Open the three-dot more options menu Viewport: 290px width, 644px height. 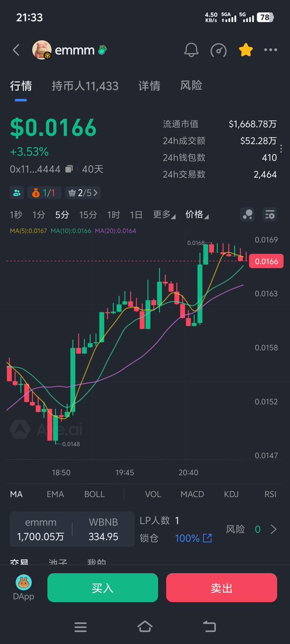pos(270,50)
